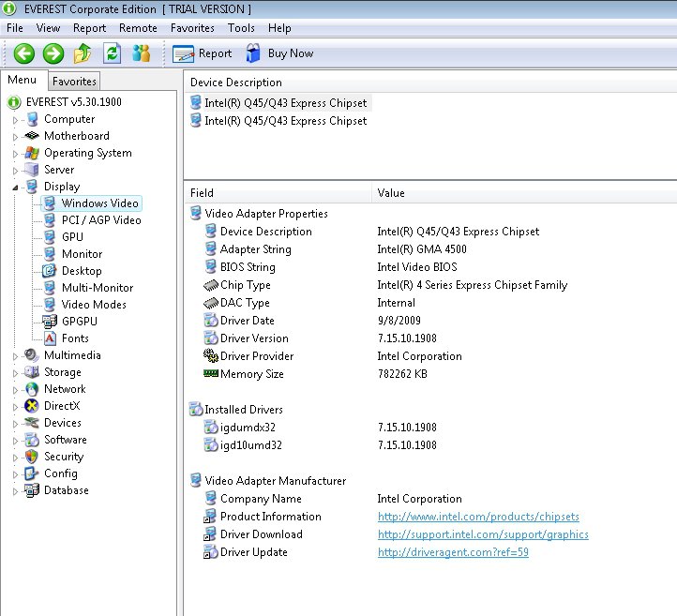Expand the Computer tree node

coord(16,120)
